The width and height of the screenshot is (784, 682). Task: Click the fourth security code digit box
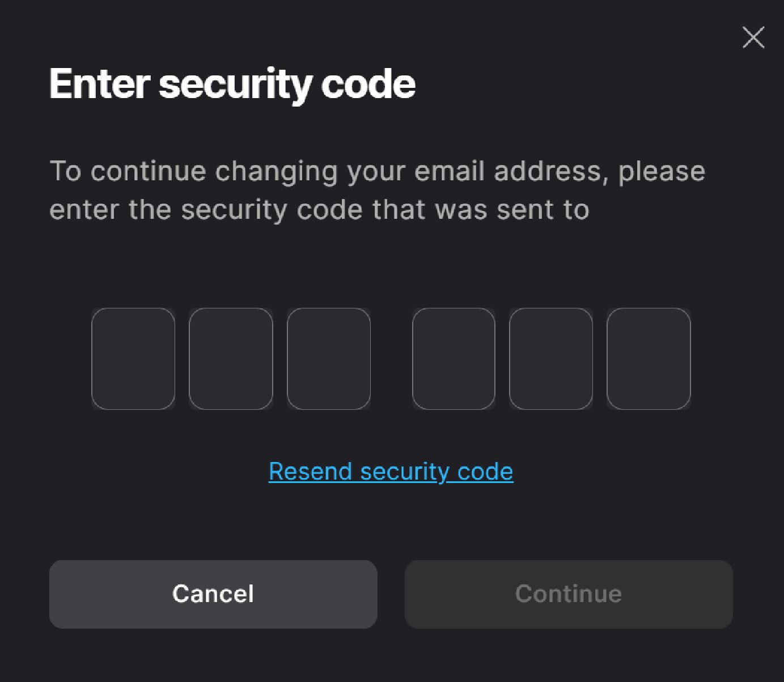point(454,358)
